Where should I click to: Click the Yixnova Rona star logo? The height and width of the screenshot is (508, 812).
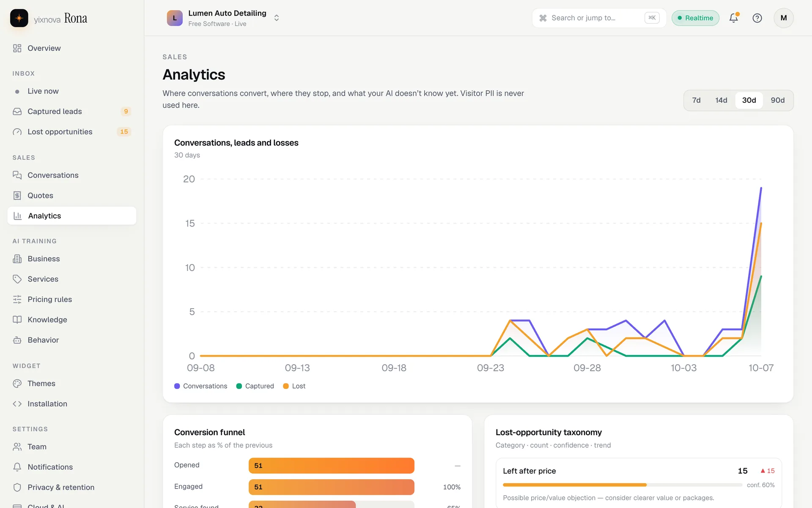click(19, 18)
